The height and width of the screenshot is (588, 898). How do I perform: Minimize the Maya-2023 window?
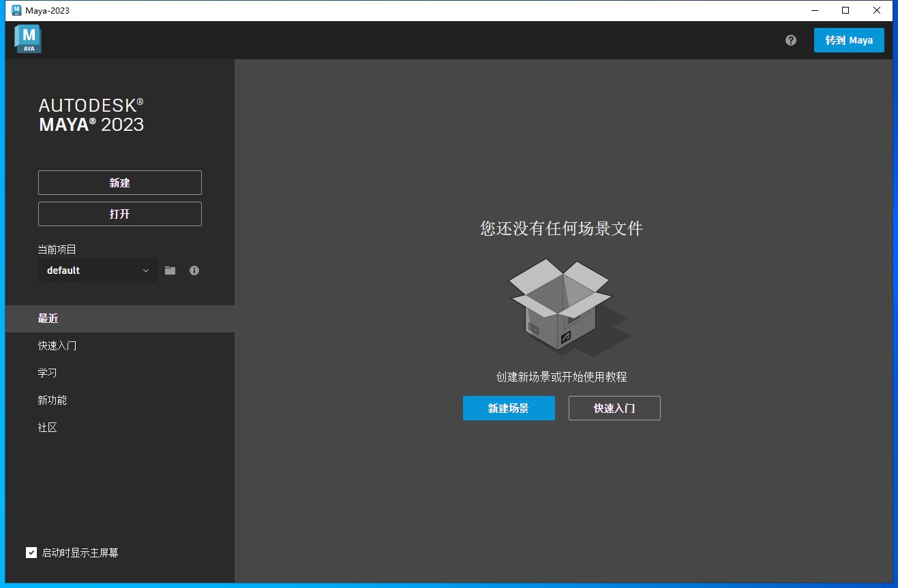point(814,10)
